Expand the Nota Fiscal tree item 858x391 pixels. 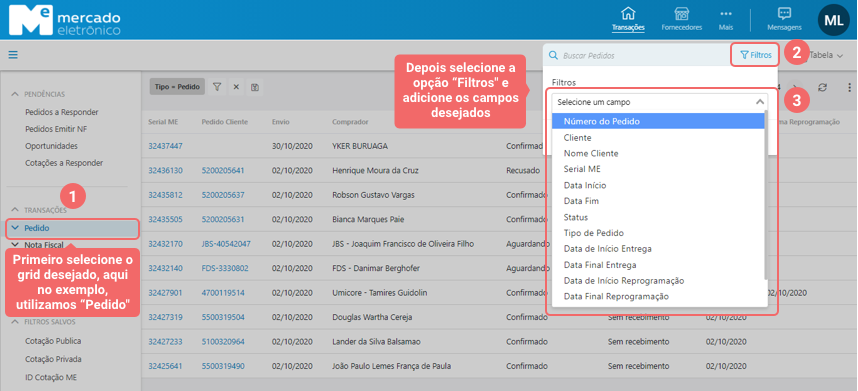pyautogui.click(x=14, y=244)
